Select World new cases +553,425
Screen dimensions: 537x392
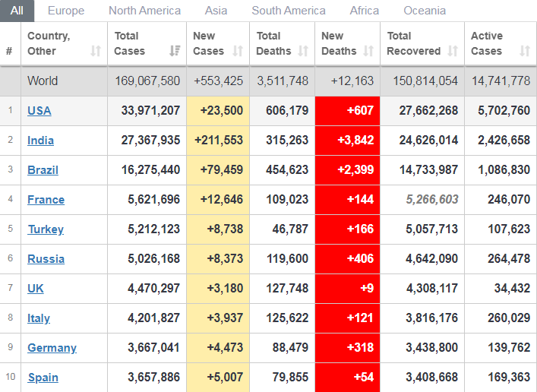click(218, 81)
